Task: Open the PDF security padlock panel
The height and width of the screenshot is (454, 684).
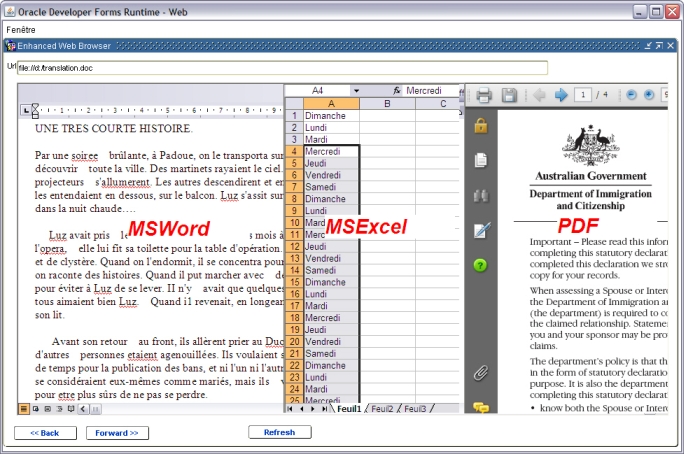Action: 481,126
